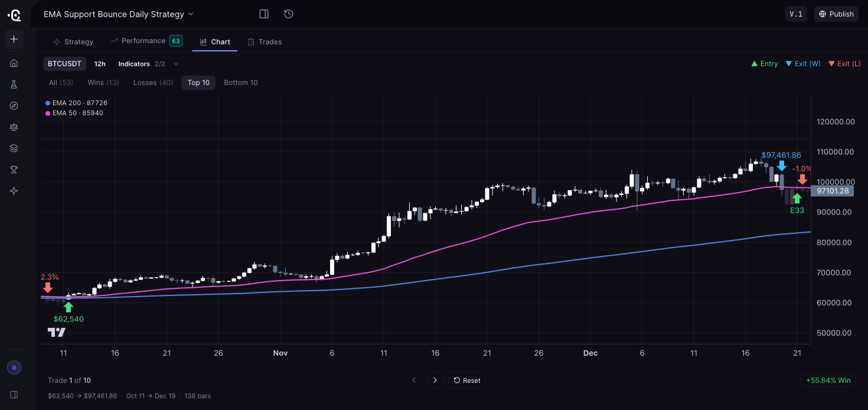Click the TradingView logo on the chart
Image resolution: width=868 pixels, height=410 pixels.
pos(57,333)
